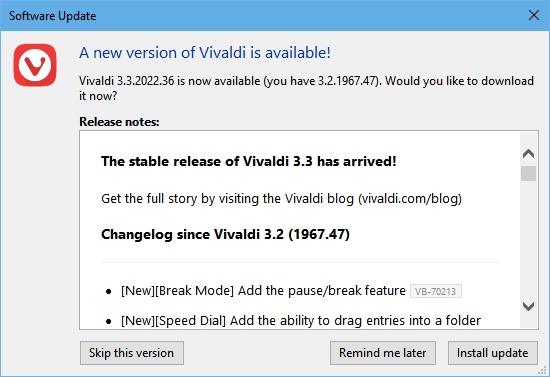Click the window resize grip icon
The height and width of the screenshot is (377, 550).
(542, 371)
